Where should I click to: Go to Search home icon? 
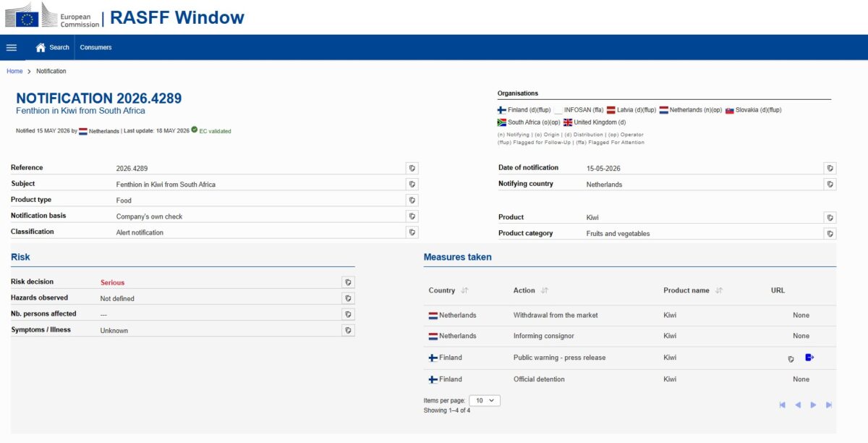41,47
